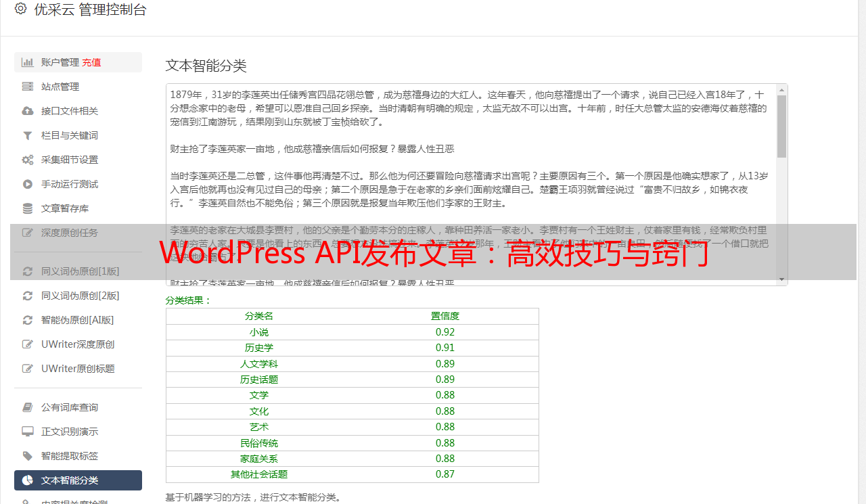Click the play icon next to 手动运行测试
This screenshot has height=504, width=866.
(28, 184)
